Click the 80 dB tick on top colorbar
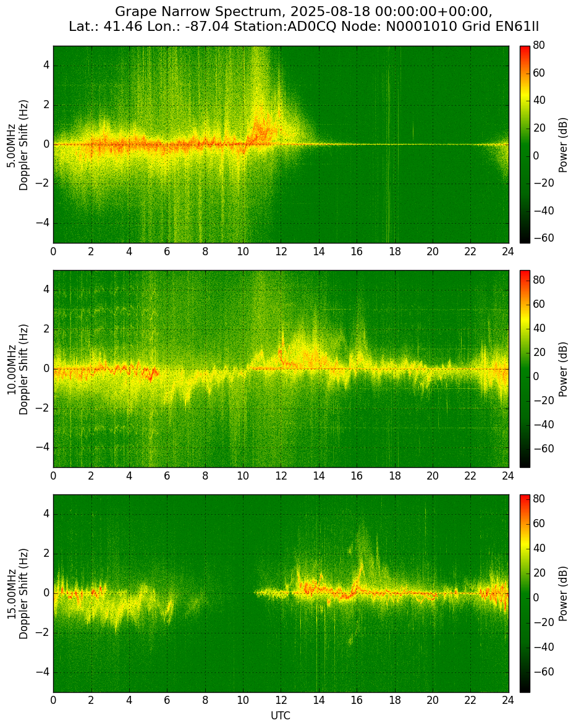Screen dimensions: 576x728 [538, 46]
